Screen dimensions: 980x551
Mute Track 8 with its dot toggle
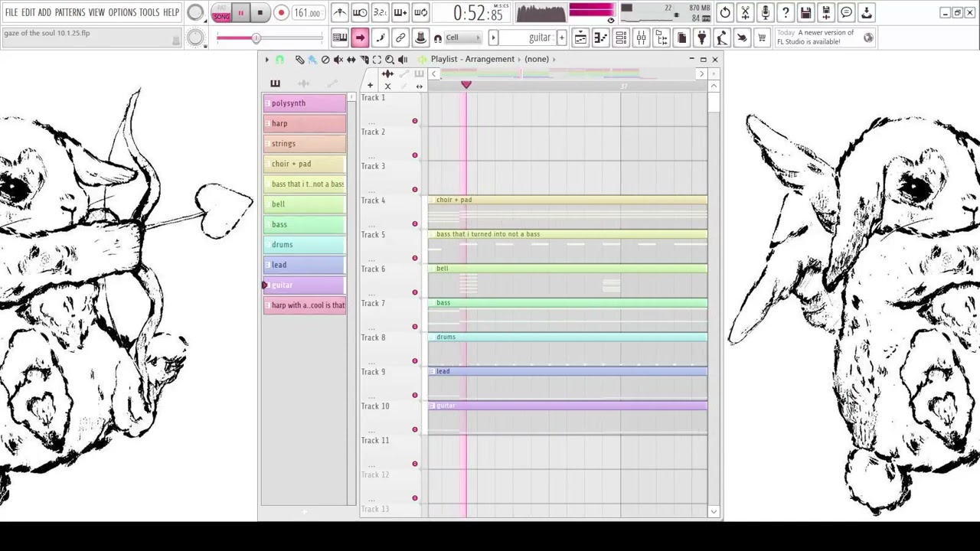point(415,361)
